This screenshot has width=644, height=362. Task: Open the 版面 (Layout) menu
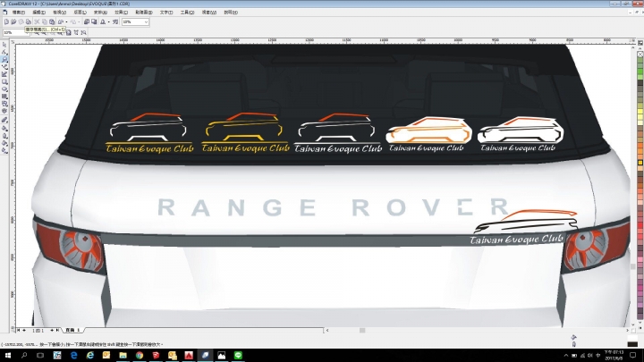[80, 13]
